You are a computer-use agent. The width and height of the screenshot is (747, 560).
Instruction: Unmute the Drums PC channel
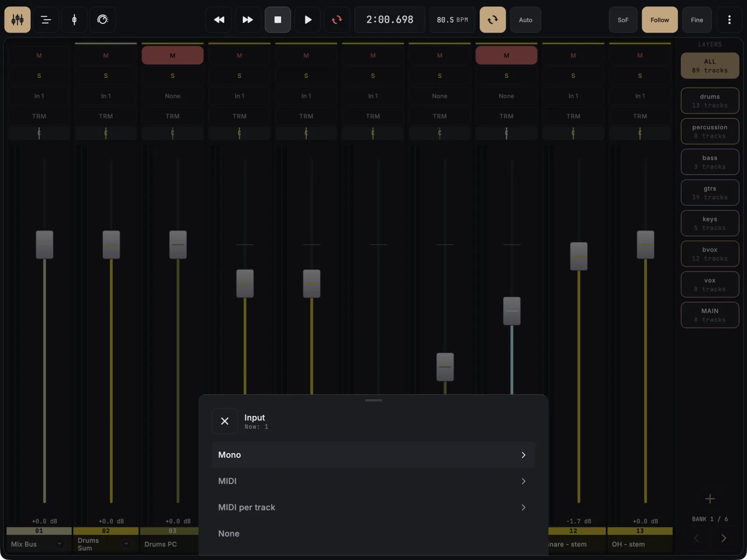point(173,56)
